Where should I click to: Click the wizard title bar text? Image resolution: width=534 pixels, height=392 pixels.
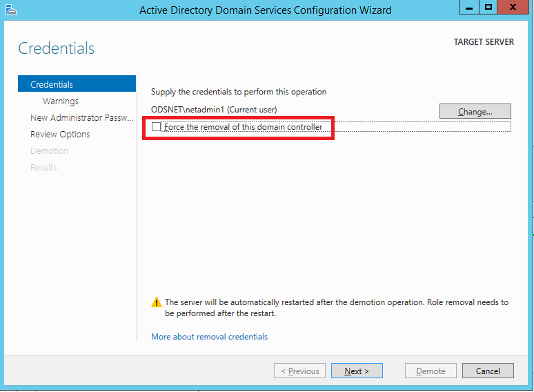(x=266, y=10)
